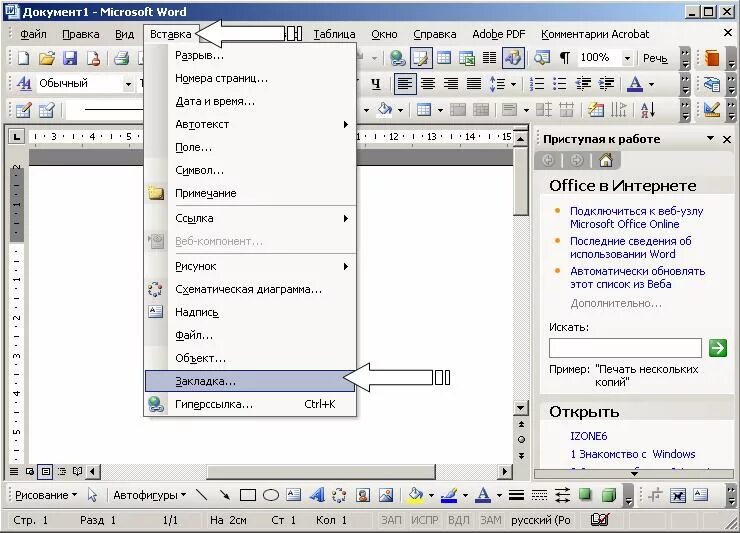Toggle Justify alignment button

474,84
